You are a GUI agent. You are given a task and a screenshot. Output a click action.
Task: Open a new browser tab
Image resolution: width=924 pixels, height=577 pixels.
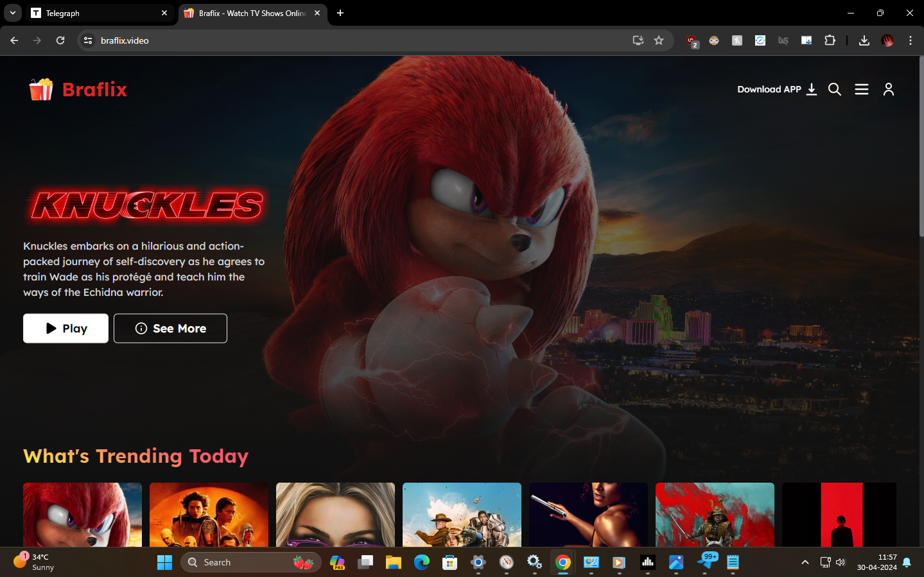pos(340,13)
